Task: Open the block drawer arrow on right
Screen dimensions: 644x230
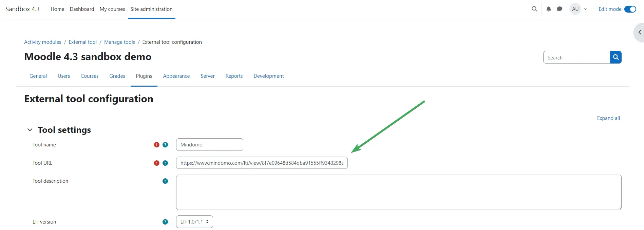Action: (639, 33)
